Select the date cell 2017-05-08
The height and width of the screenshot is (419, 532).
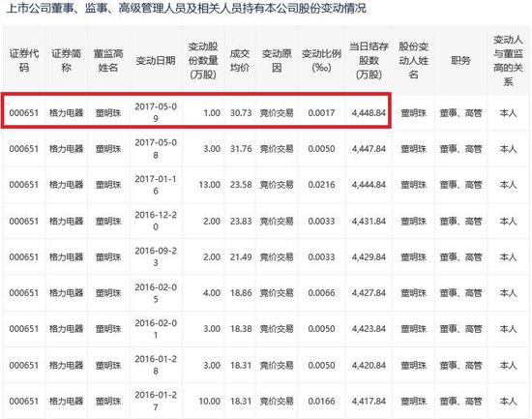tap(156, 148)
